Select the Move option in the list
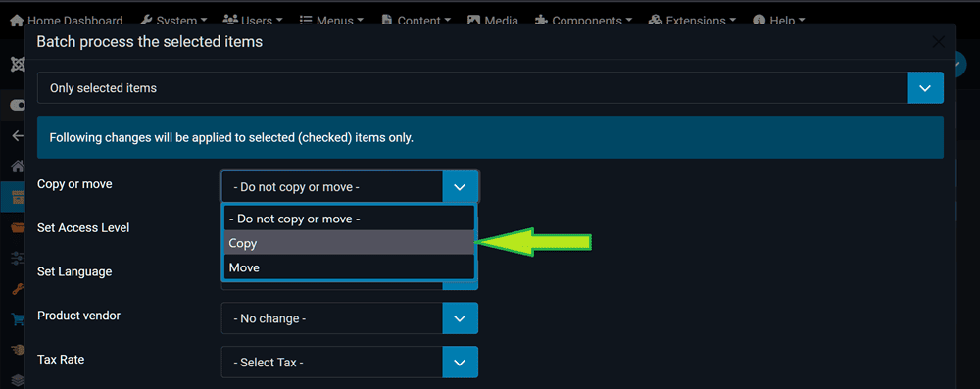This screenshot has width=980, height=389. click(x=350, y=267)
